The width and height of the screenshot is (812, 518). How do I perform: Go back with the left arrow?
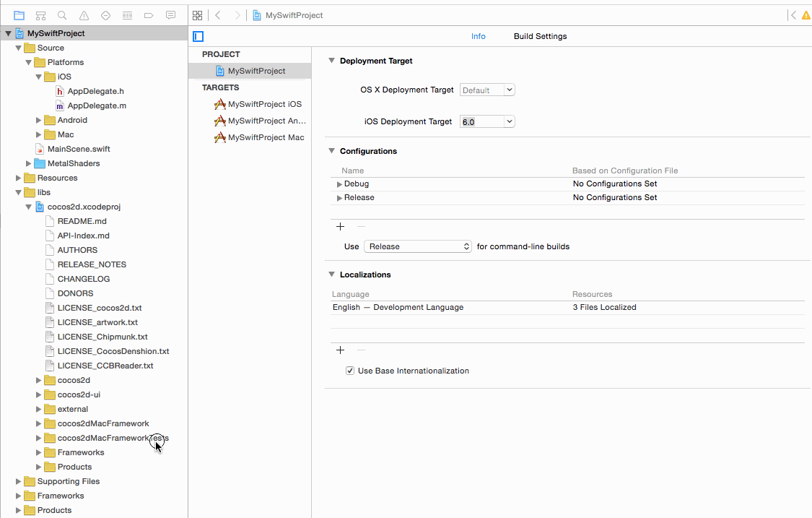coord(218,16)
